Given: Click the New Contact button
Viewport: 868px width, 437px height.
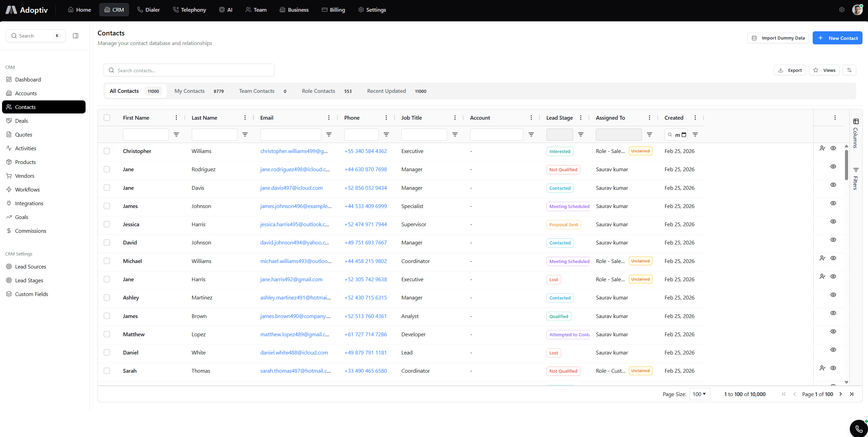Looking at the screenshot, I should coord(837,38).
